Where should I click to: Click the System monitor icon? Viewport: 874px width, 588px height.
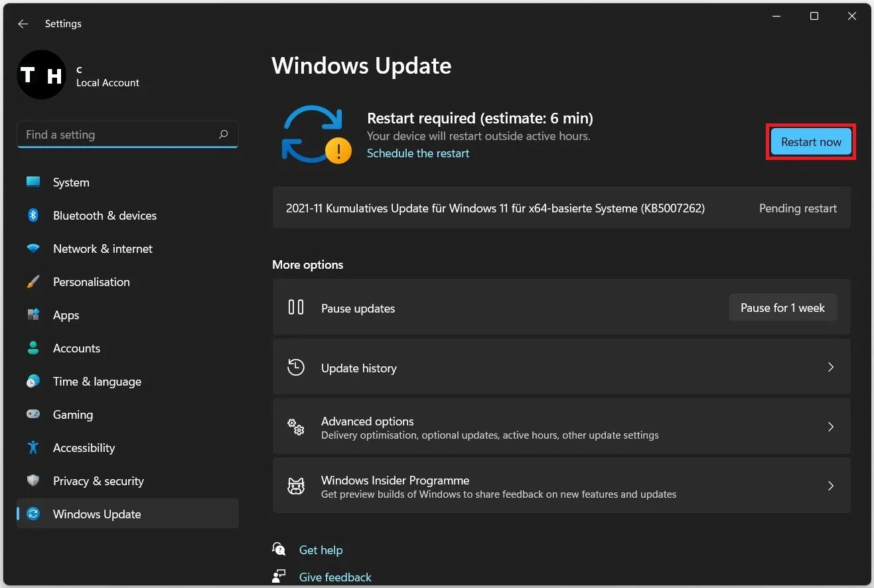pyautogui.click(x=33, y=183)
